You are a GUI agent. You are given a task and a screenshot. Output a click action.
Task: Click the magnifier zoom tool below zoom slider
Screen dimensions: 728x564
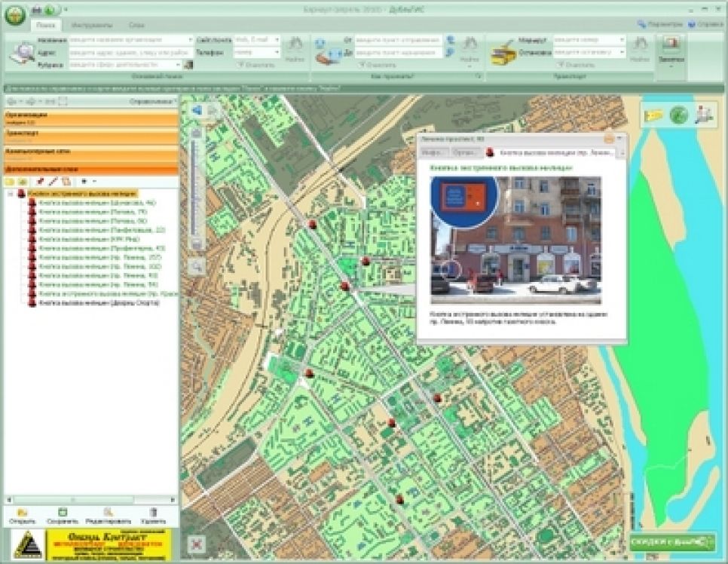[196, 265]
